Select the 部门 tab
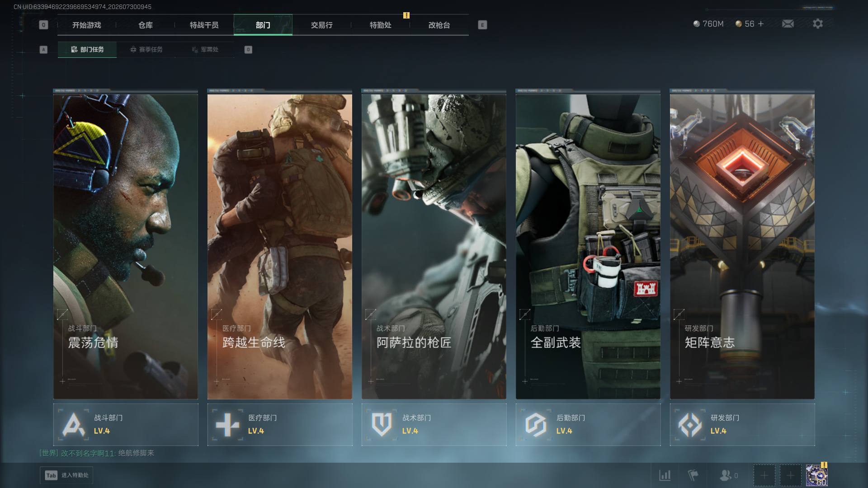The height and width of the screenshot is (488, 868). 263,25
